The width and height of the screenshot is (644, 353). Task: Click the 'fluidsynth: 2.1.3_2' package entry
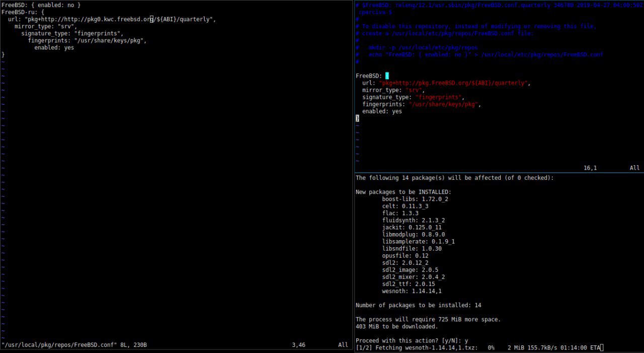(414, 220)
